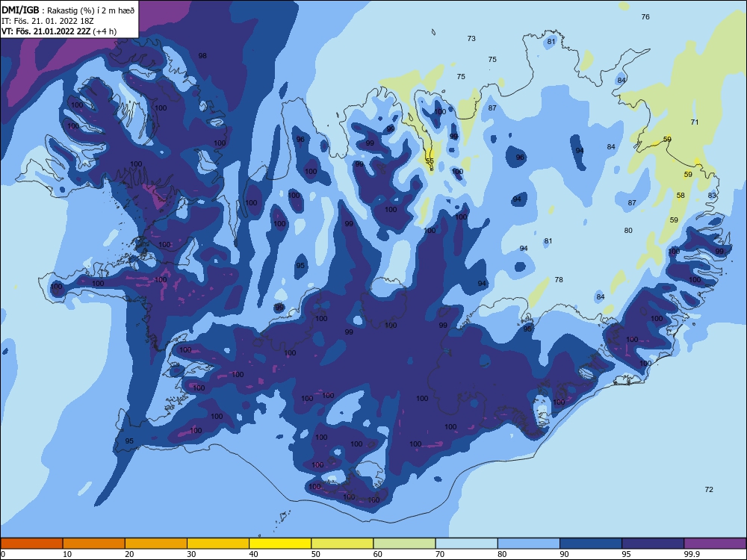Click the pale yellow 50–60 legend swatch

pyautogui.click(x=342, y=544)
